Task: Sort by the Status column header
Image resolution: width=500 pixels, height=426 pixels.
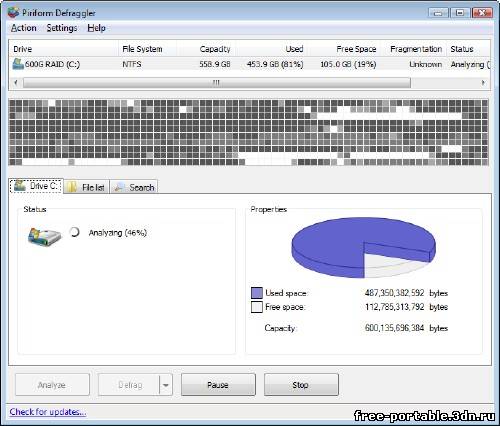Action: 468,49
